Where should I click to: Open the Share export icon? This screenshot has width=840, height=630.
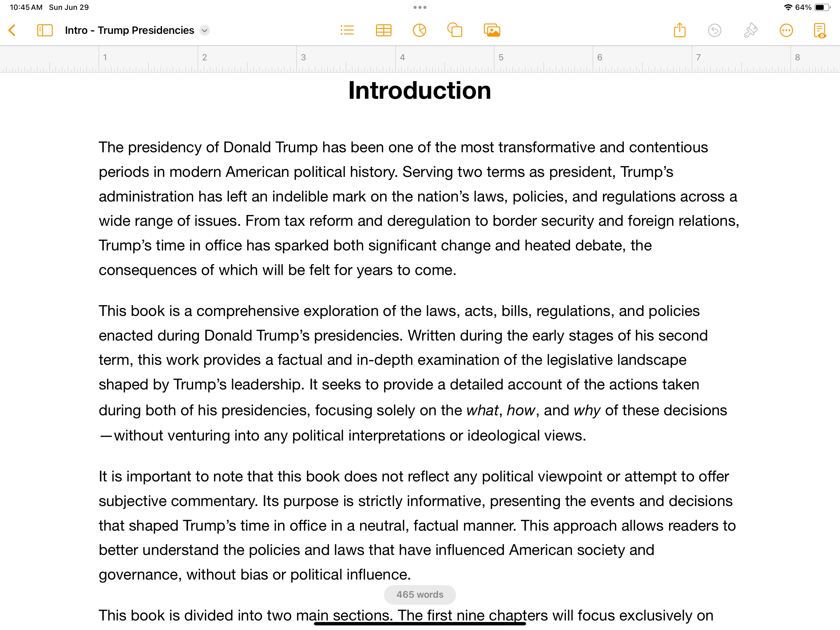[x=680, y=30]
